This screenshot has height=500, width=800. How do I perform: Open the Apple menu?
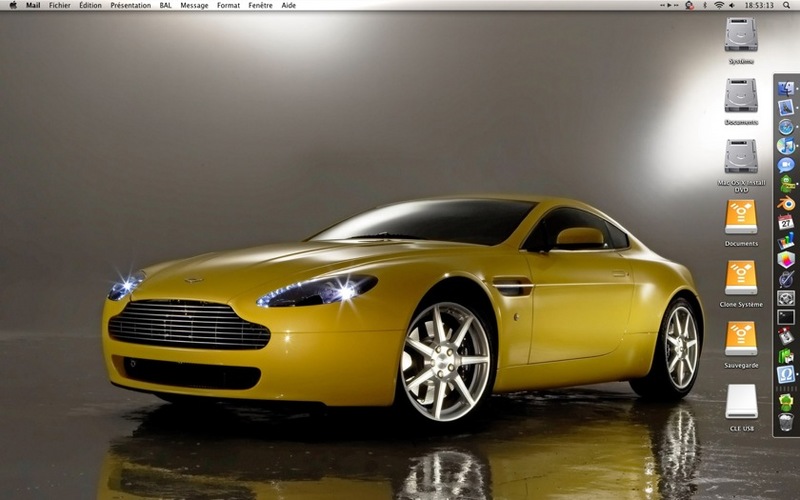click(13, 5)
